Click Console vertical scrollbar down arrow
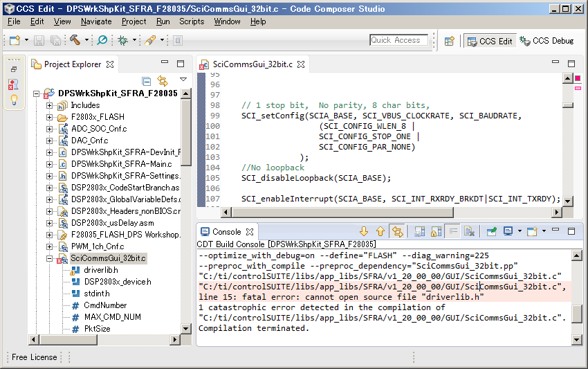The height and width of the screenshot is (369, 588). [576, 340]
